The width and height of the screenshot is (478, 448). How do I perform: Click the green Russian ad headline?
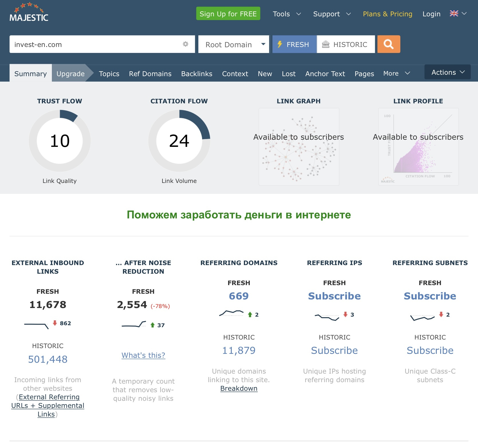[239, 215]
